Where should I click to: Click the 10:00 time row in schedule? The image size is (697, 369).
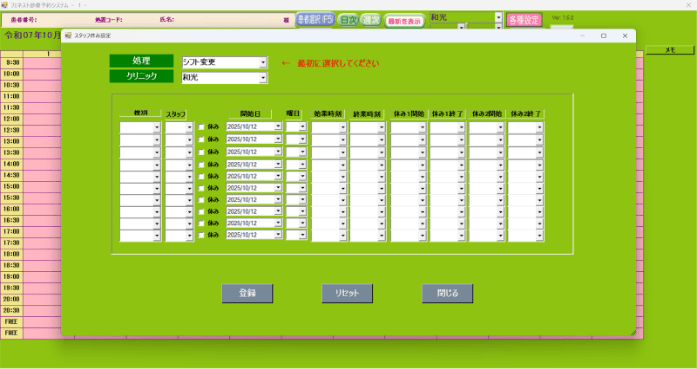point(12,74)
